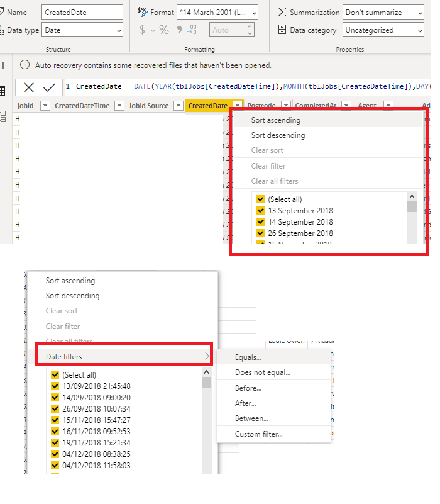Select the Before... date filter

click(274, 388)
